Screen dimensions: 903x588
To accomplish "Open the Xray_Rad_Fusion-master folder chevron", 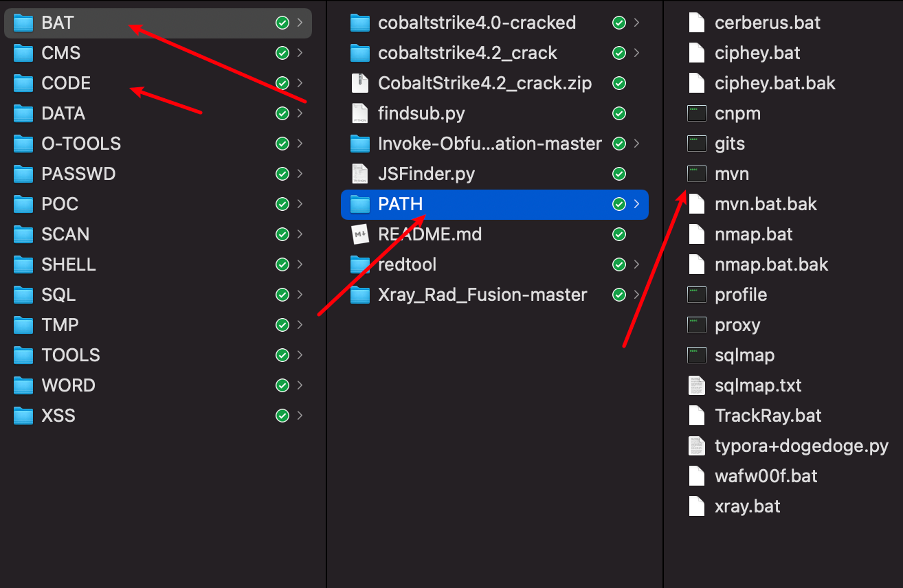I will 636,295.
